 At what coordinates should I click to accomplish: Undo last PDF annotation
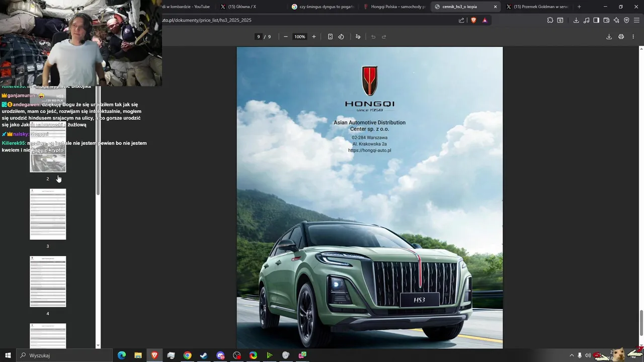(373, 37)
